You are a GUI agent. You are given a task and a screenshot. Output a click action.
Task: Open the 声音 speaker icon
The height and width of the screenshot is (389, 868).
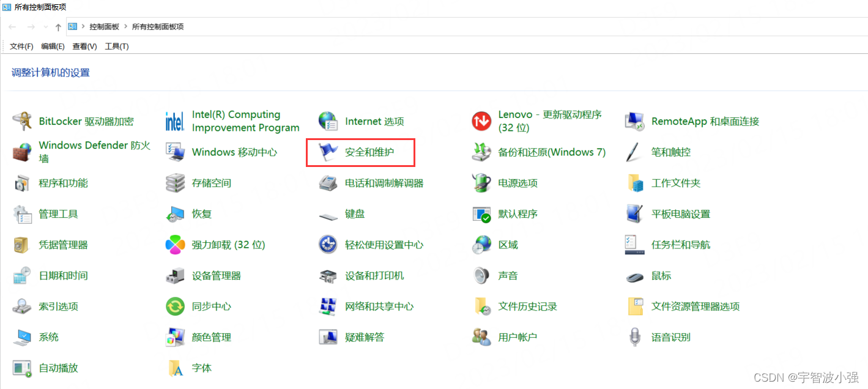coord(482,275)
